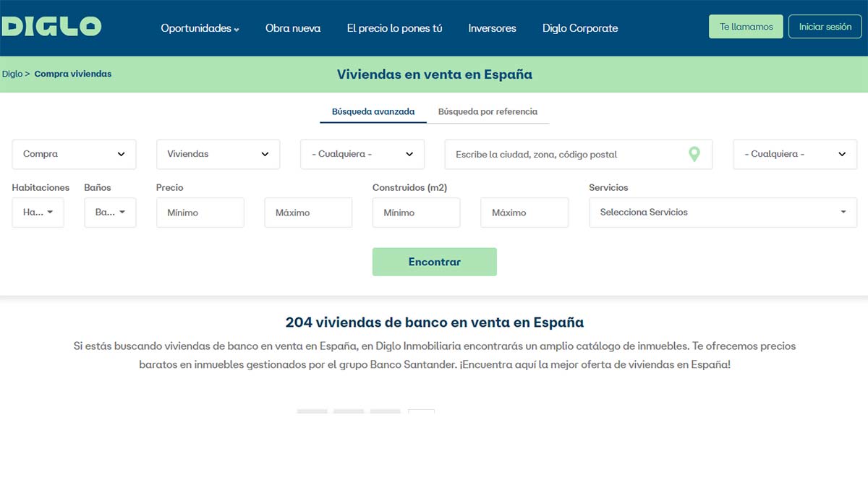Expand the Habitaciones dropdown
The image size is (868, 488).
38,213
